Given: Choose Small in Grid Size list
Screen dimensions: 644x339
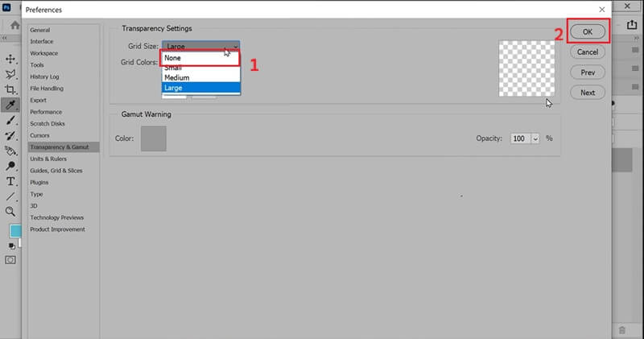Looking at the screenshot, I should coord(200,68).
